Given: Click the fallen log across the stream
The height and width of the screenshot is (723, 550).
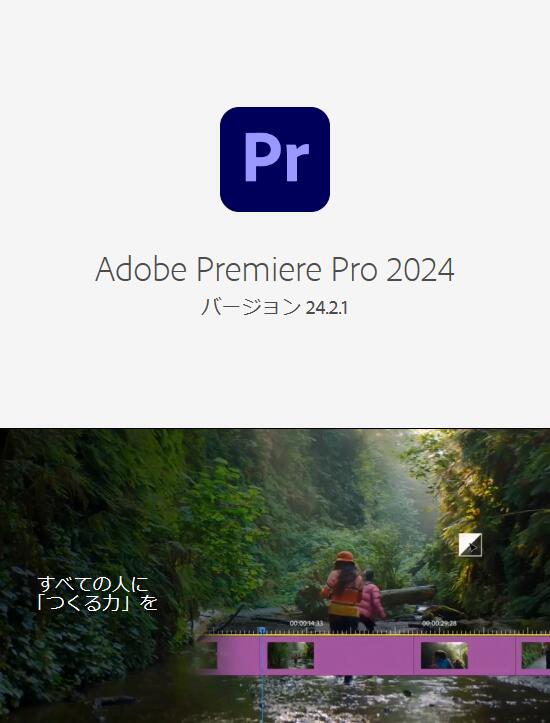Looking at the screenshot, I should click(x=408, y=596).
